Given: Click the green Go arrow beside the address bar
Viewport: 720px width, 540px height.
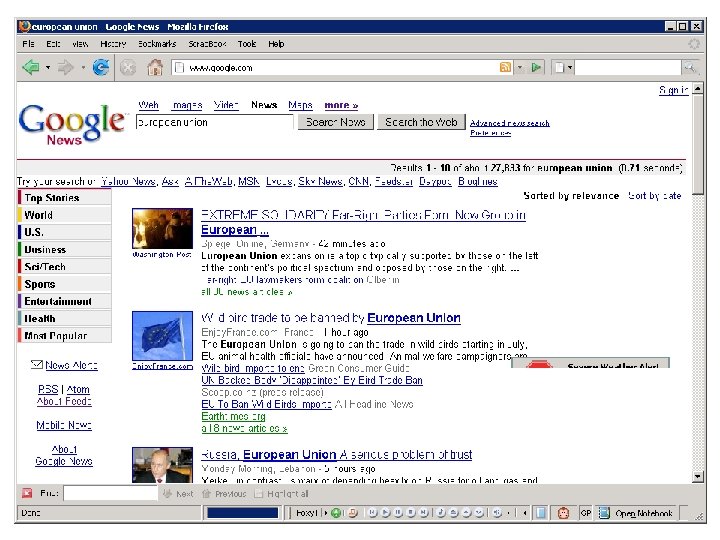Looking at the screenshot, I should point(535,68).
